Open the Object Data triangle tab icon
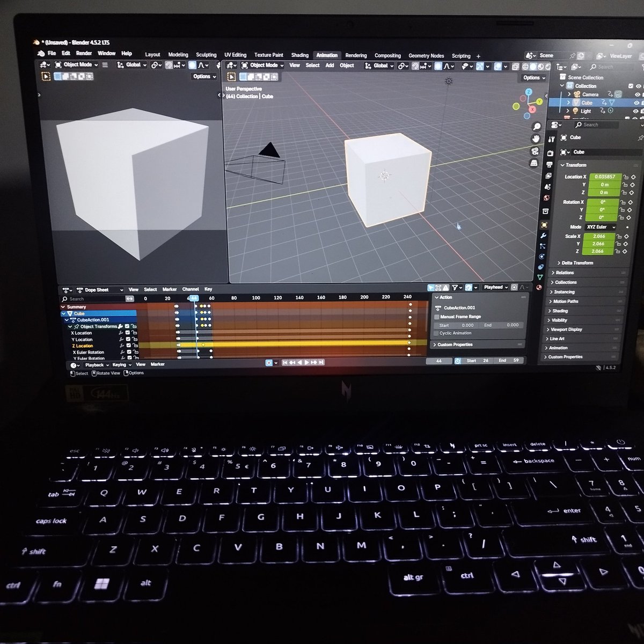644x644 pixels. point(540,277)
